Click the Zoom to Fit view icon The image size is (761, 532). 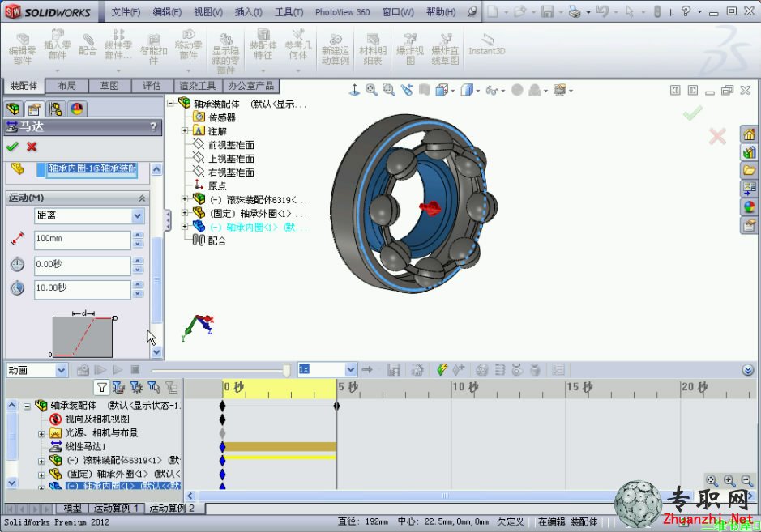[371, 90]
